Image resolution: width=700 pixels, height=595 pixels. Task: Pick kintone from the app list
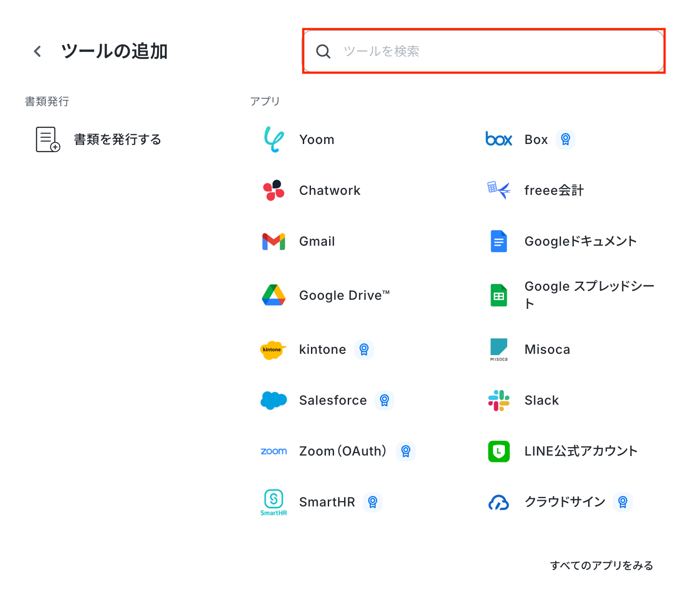pos(323,349)
